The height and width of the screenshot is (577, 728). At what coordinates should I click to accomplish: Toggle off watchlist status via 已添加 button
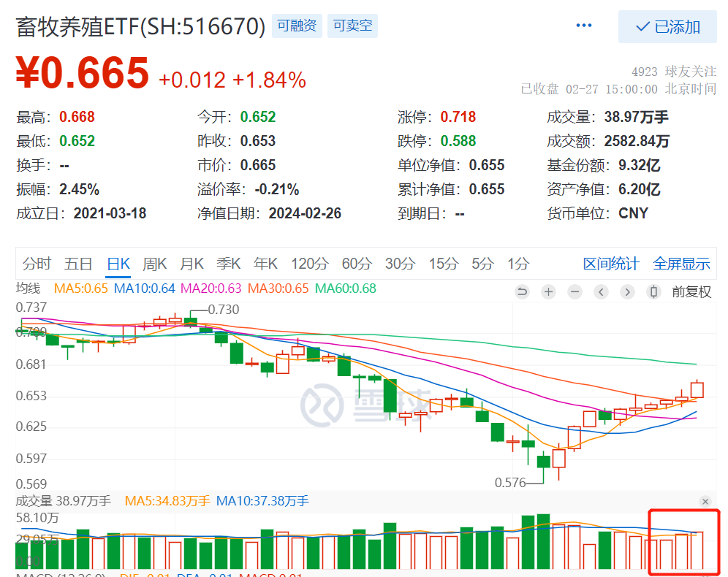coord(667,26)
